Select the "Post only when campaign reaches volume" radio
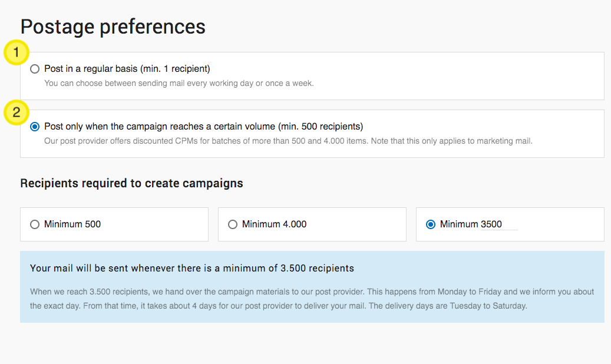The width and height of the screenshot is (611, 364). coord(35,127)
